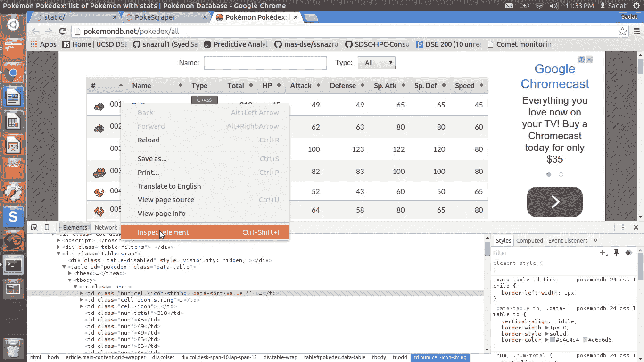This screenshot has height=362, width=644.
Task: Open Chromium browser from launcher
Action: (x=13, y=73)
